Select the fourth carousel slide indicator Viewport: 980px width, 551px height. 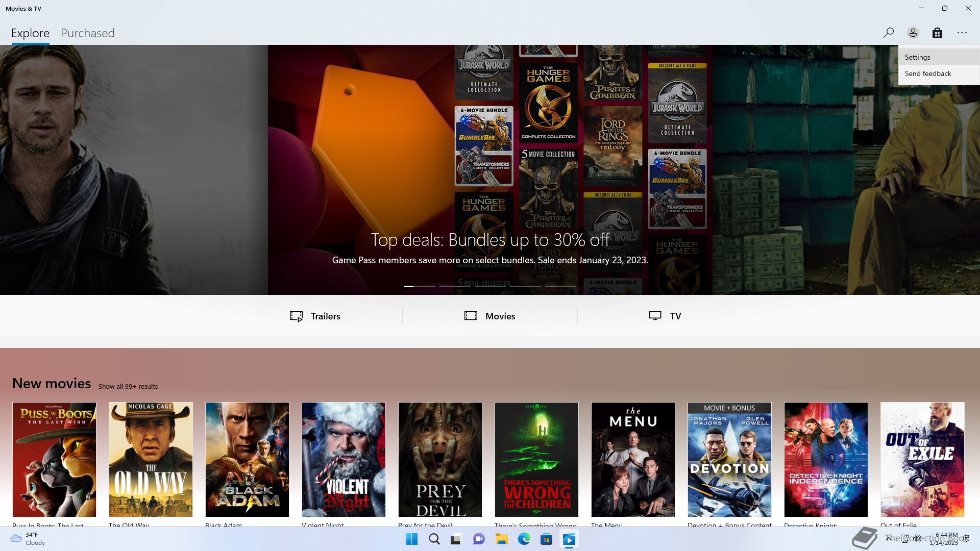(x=525, y=286)
